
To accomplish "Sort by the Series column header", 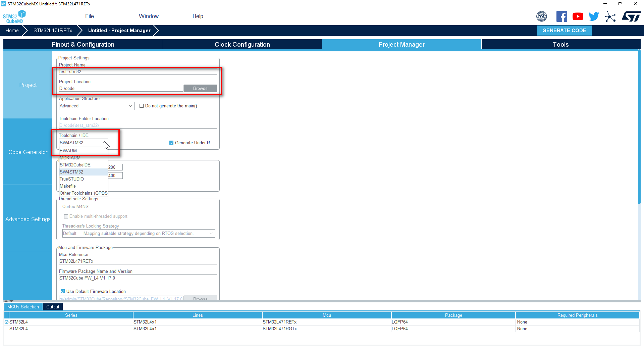I will pos(71,315).
